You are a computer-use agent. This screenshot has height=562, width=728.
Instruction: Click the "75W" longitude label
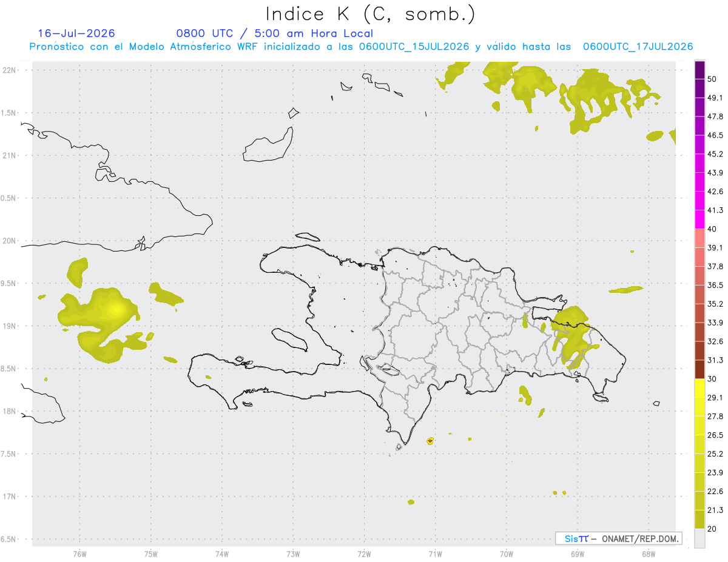(150, 554)
